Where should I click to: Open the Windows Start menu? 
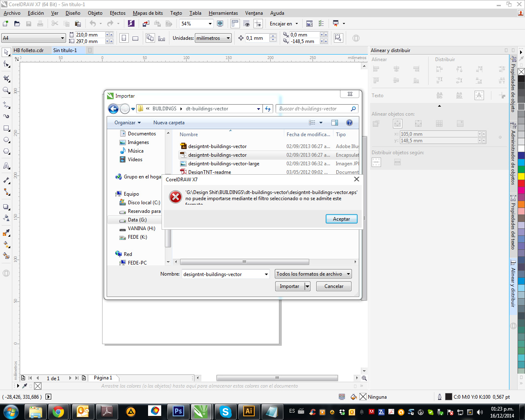pyautogui.click(x=11, y=411)
